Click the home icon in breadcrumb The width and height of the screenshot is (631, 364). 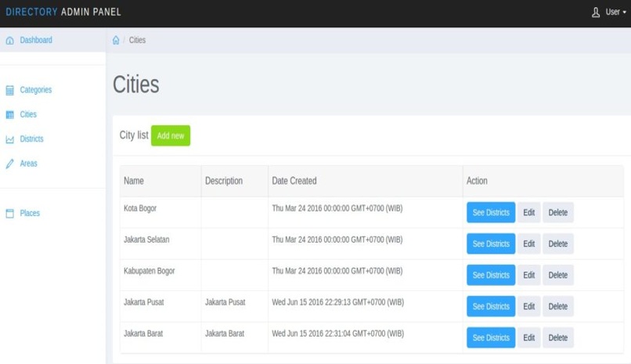[x=116, y=41]
